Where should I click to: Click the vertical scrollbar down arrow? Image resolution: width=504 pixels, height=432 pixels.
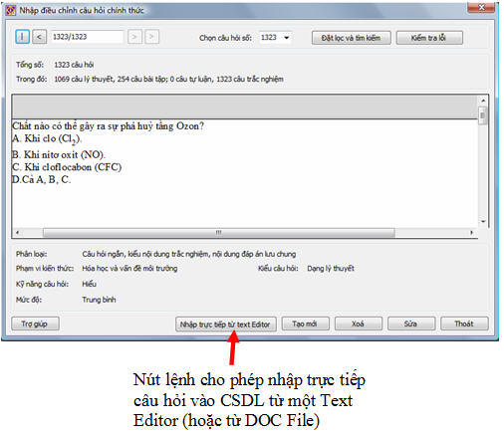click(483, 222)
